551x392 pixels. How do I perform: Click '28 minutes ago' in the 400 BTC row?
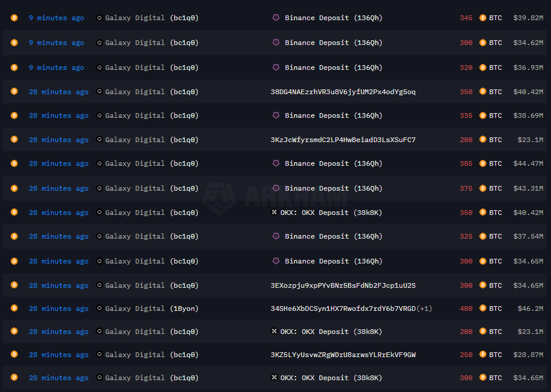point(58,309)
